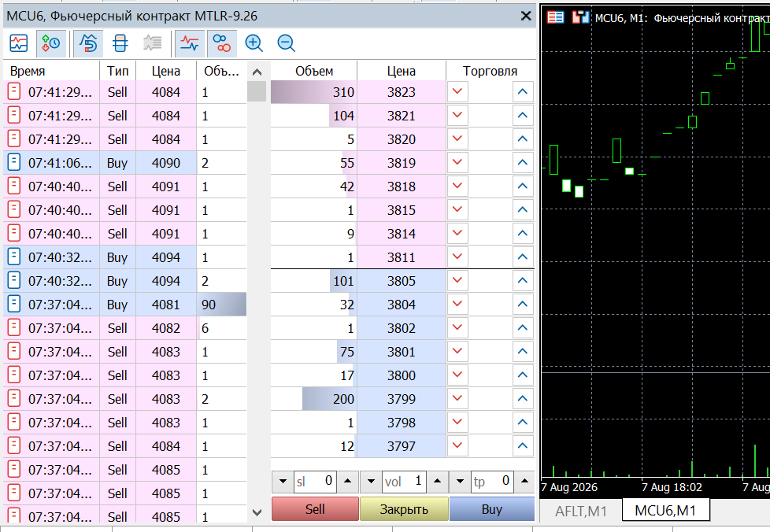770x532 pixels.
Task: Switch to advanced spread mode icon
Action: coord(120,43)
